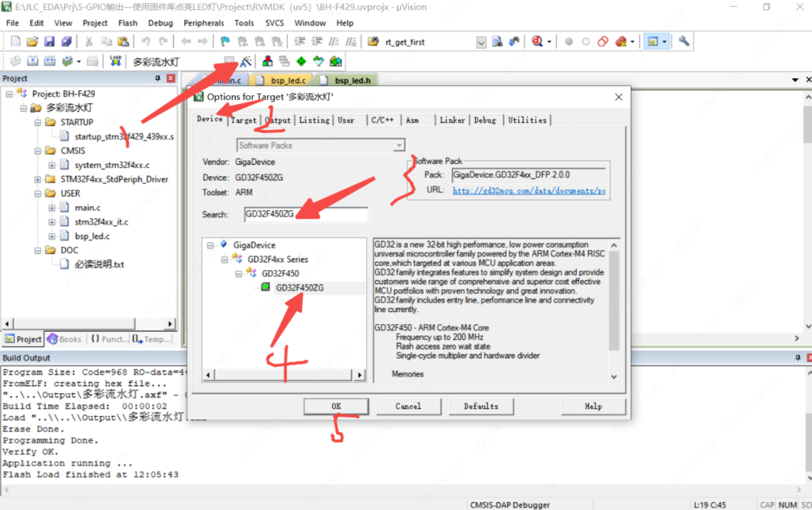This screenshot has height=510, width=812.
Task: Click the Open file folder icon
Action: pyautogui.click(x=32, y=41)
